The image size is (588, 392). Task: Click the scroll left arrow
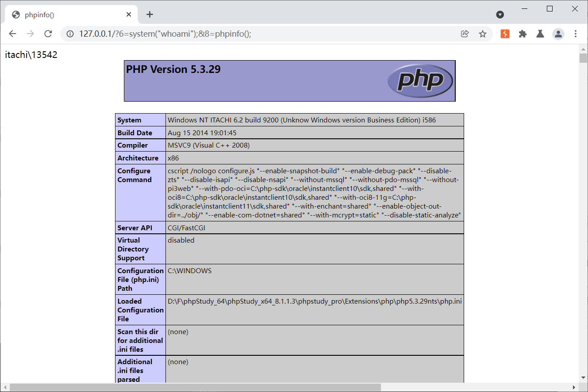[4, 388]
